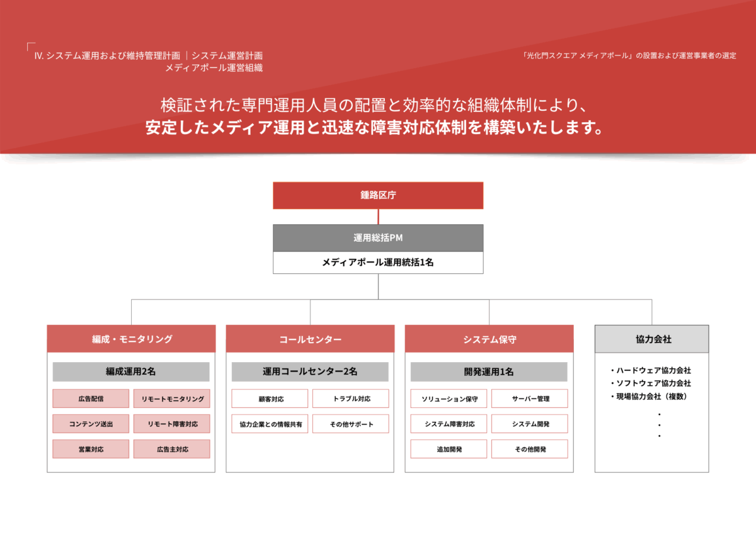The height and width of the screenshot is (534, 756).
Task: Select the システム障害対応 box
Action: pyautogui.click(x=449, y=424)
